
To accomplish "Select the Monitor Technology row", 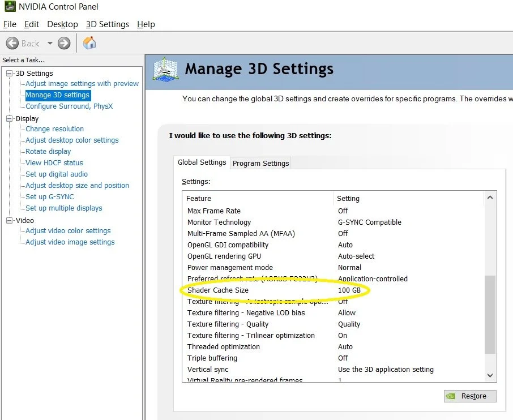I will (333, 222).
